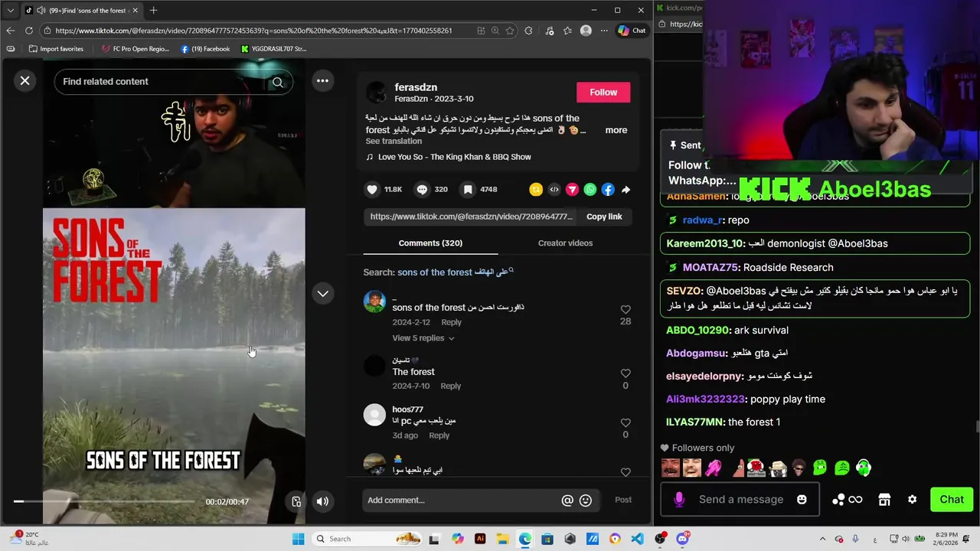Open Adobe Illustrator from taskbar
This screenshot has width=980, height=551.
click(x=480, y=539)
